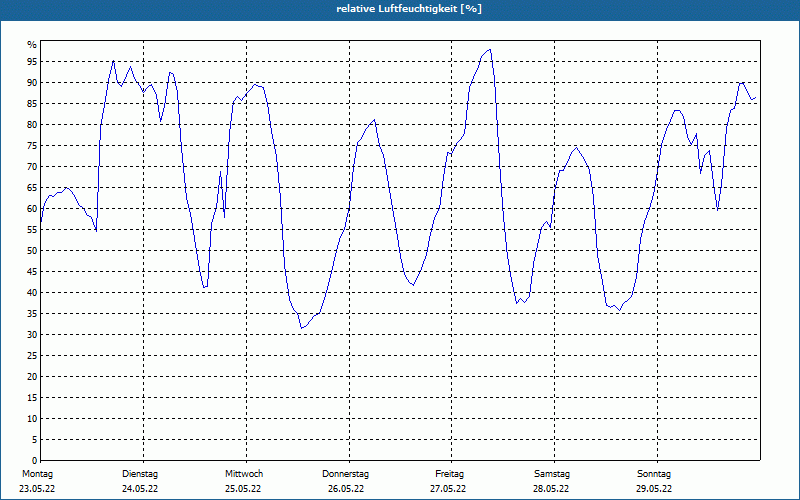The height and width of the screenshot is (500, 800).
Task: Click the y-axis value '35'
Action: click(x=32, y=314)
